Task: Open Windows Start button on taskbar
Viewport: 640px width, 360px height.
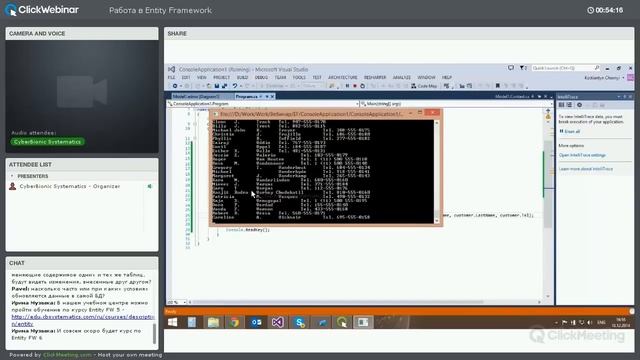Action: click(x=173, y=322)
